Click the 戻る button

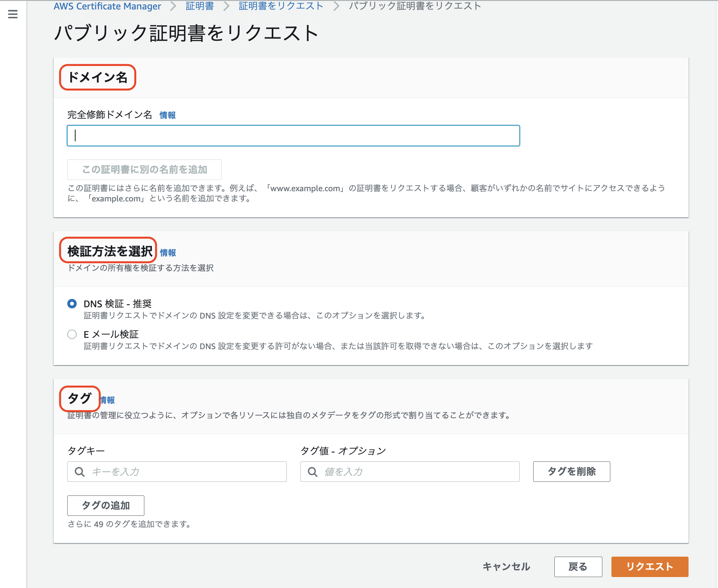pos(578,566)
